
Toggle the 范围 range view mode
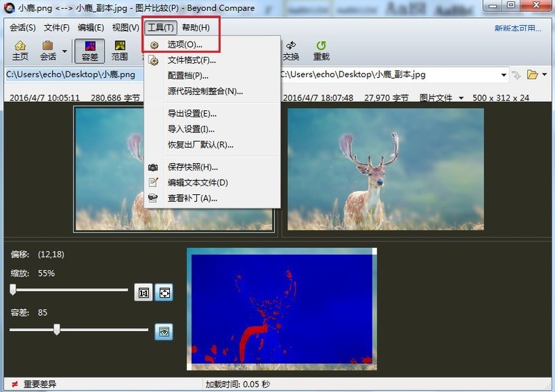tap(119, 51)
